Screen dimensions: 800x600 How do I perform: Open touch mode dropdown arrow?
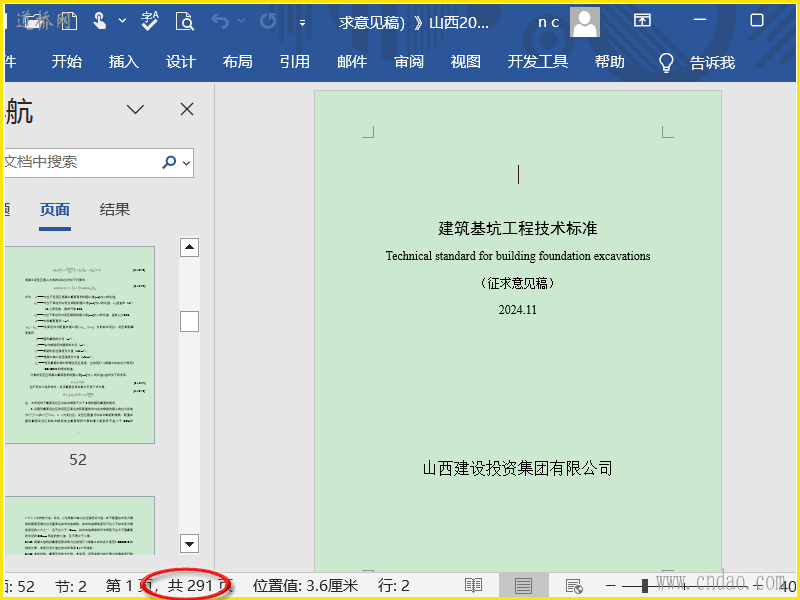coord(122,21)
